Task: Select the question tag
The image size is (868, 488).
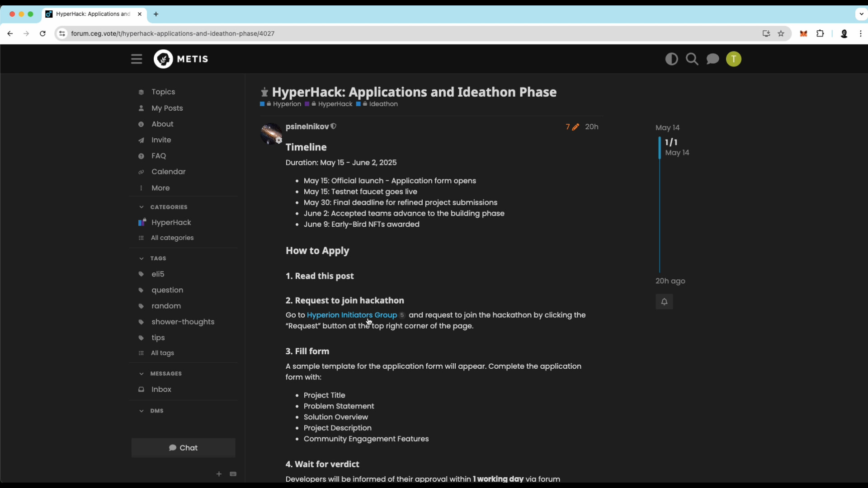Action: point(167,290)
